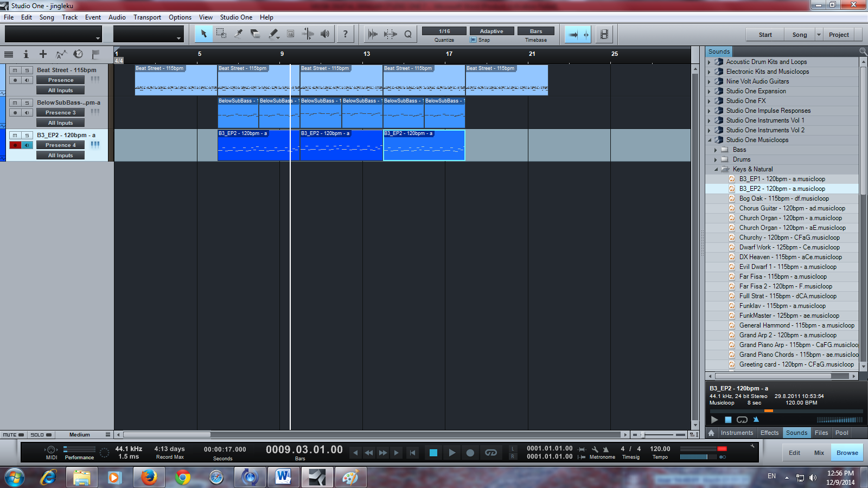Click Presence 4 instrument on B3_EP2 track
868x488 pixels.
click(x=60, y=145)
